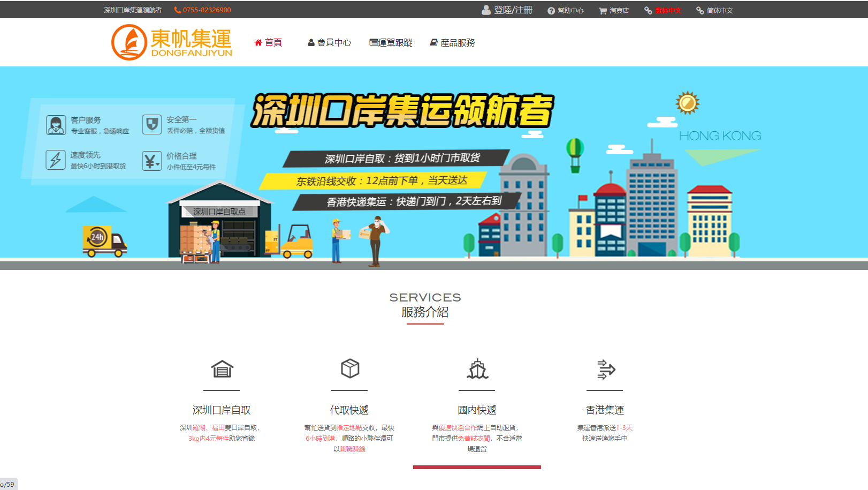
Task: Click the red underline slider below 服務介紹
Action: point(476,466)
